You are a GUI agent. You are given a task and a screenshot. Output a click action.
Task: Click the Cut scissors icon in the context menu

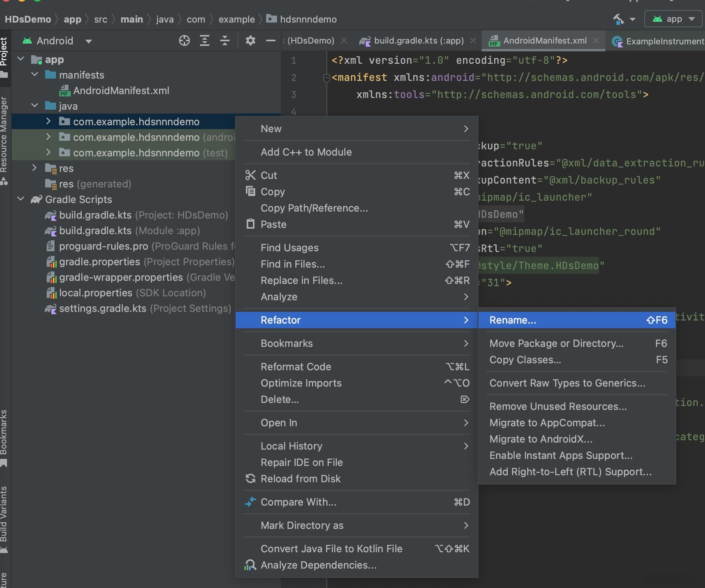click(x=251, y=175)
